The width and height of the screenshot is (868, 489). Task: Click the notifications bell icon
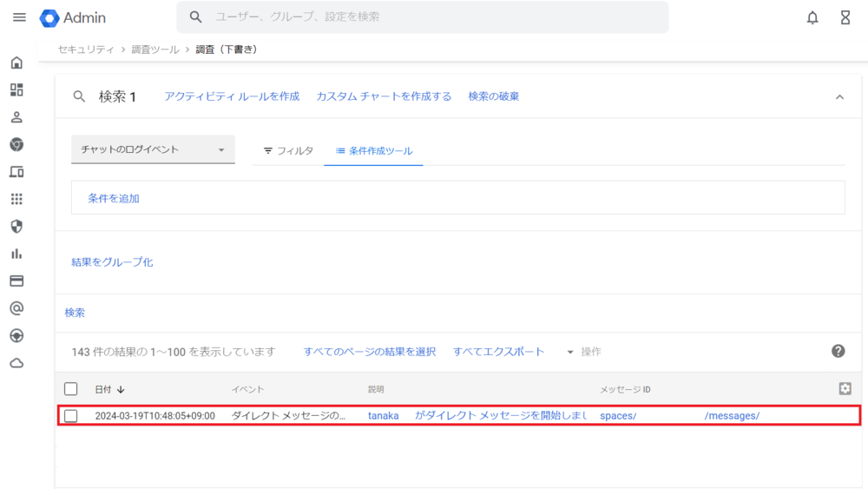[x=812, y=17]
